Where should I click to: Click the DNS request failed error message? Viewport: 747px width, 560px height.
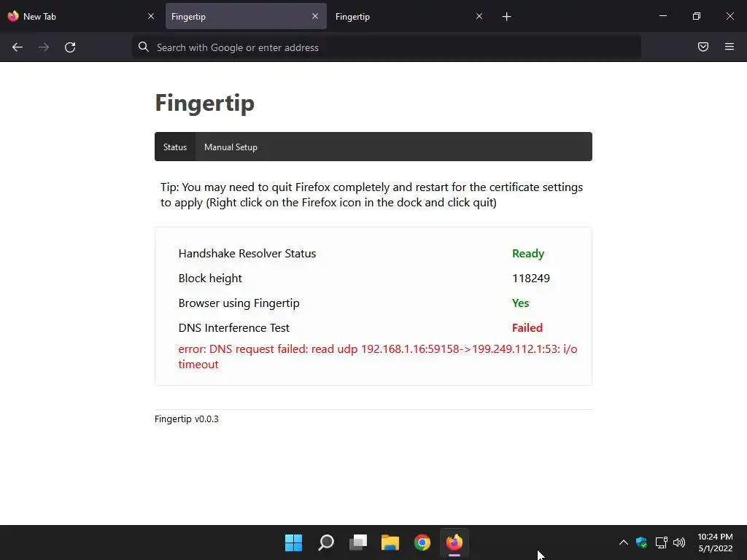377,357
